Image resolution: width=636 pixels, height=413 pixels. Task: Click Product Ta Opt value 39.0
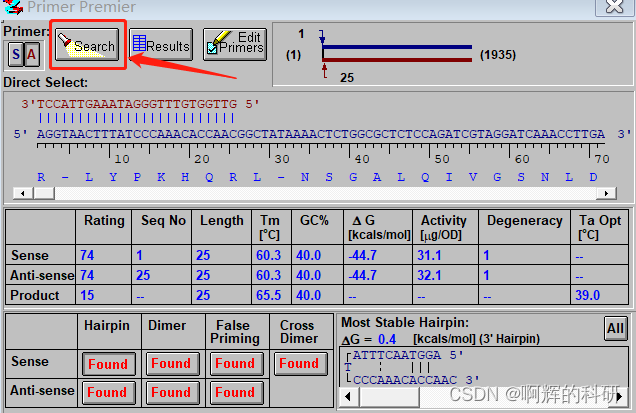click(x=587, y=295)
